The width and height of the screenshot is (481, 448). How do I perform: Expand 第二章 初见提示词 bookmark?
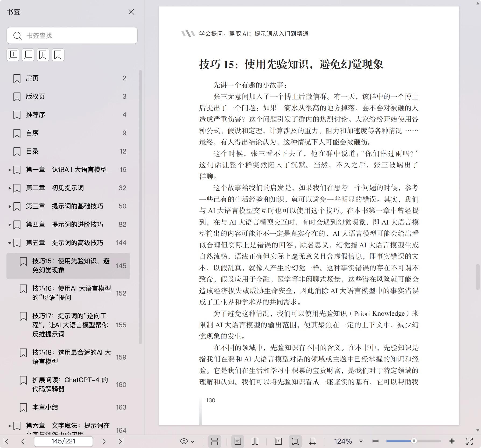pyautogui.click(x=10, y=188)
